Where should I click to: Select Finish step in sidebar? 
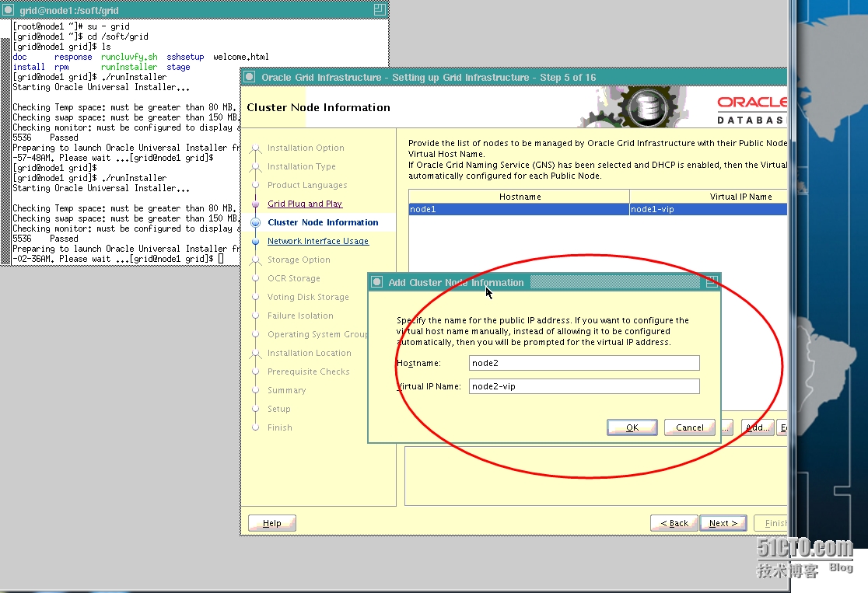coord(279,427)
